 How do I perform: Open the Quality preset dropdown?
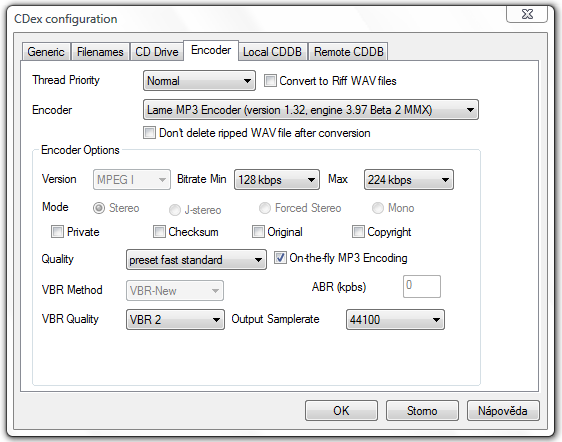tap(196, 260)
